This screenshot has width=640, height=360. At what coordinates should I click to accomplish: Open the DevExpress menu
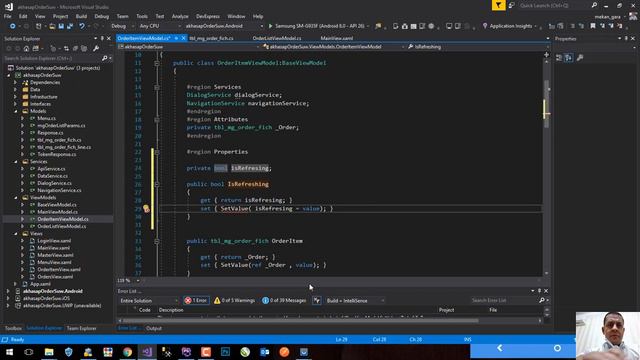tap(208, 16)
